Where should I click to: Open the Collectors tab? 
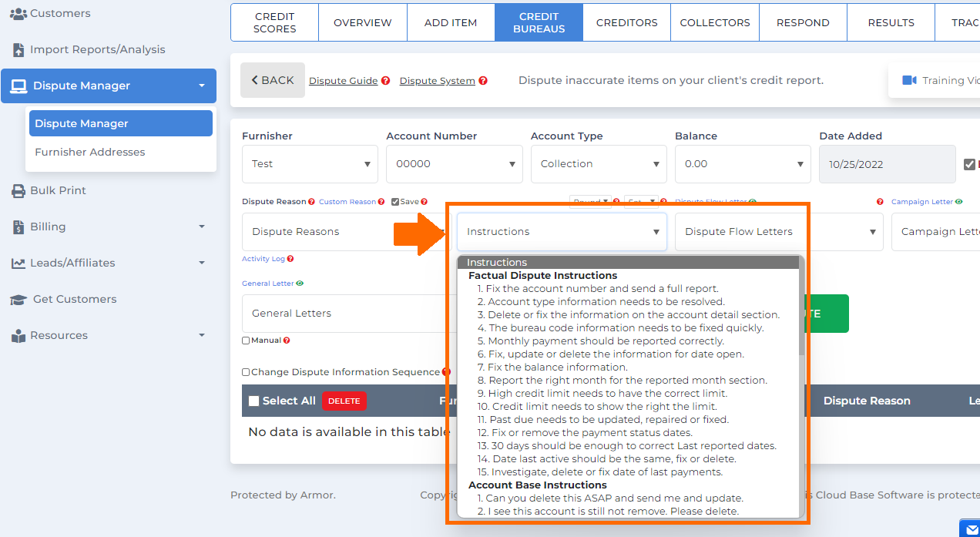[715, 22]
